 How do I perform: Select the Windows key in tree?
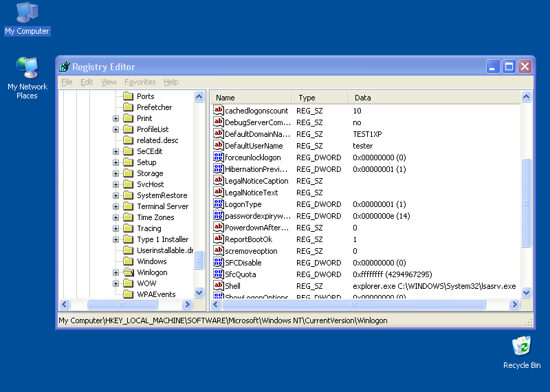point(151,261)
